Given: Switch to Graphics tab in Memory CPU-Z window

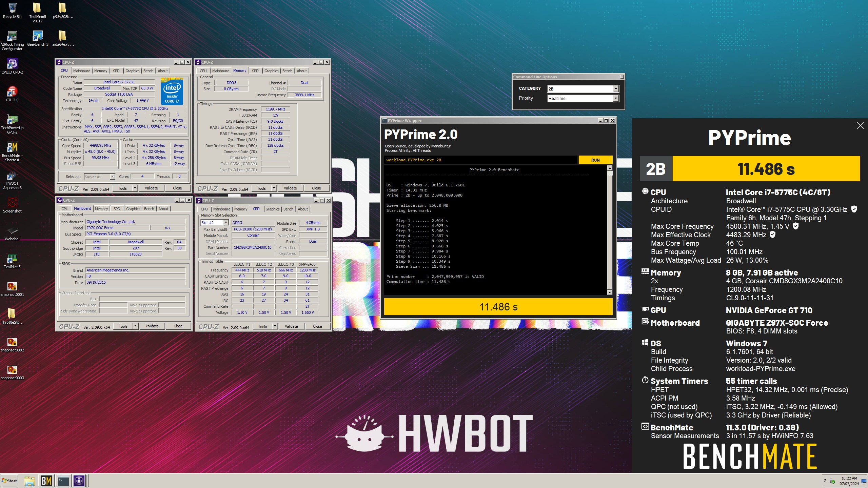Looking at the screenshot, I should pyautogui.click(x=271, y=71).
